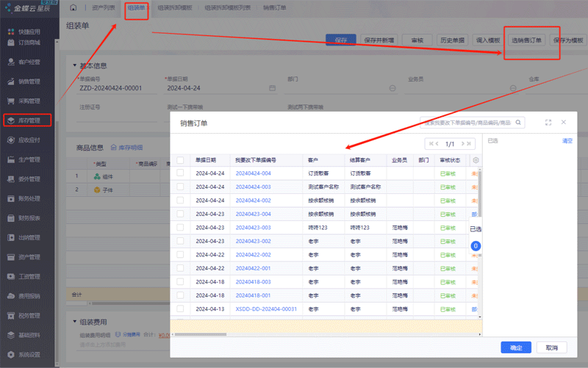Jump to the last page in pager
The width and height of the screenshot is (588, 368).
pos(469,144)
